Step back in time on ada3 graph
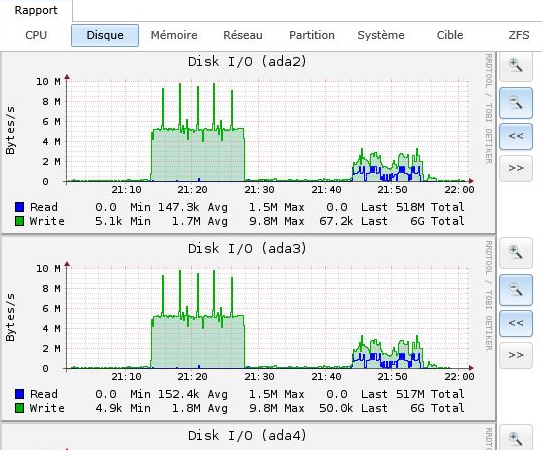This screenshot has height=450, width=542. tap(516, 323)
